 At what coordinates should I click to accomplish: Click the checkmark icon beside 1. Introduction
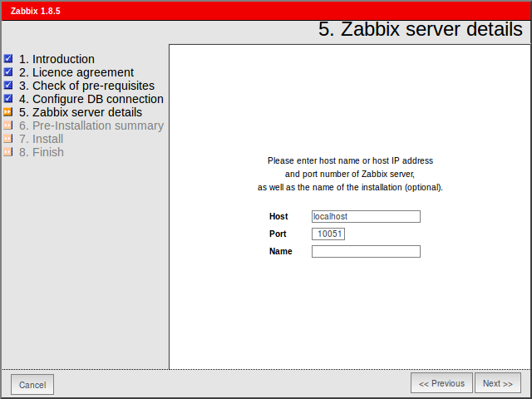click(x=8, y=59)
